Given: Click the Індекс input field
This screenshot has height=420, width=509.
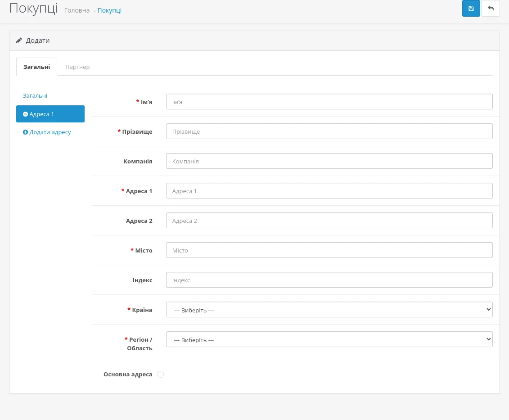Looking at the screenshot, I should click(x=329, y=280).
